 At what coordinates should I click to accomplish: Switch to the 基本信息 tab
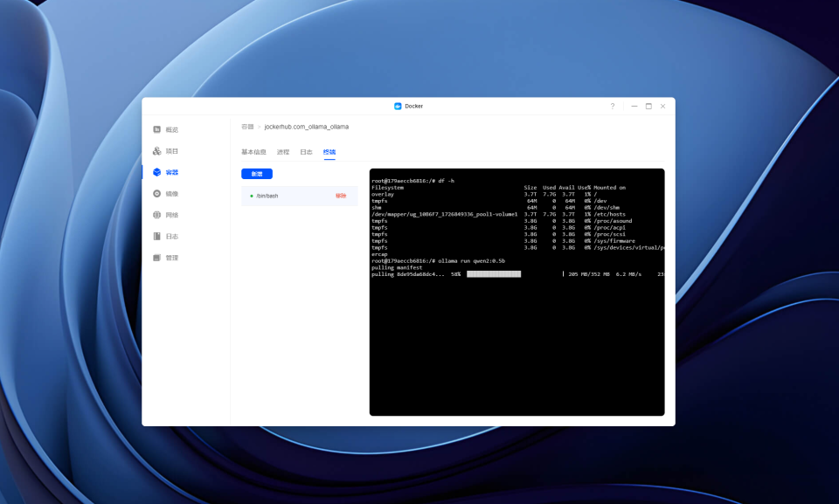[253, 152]
